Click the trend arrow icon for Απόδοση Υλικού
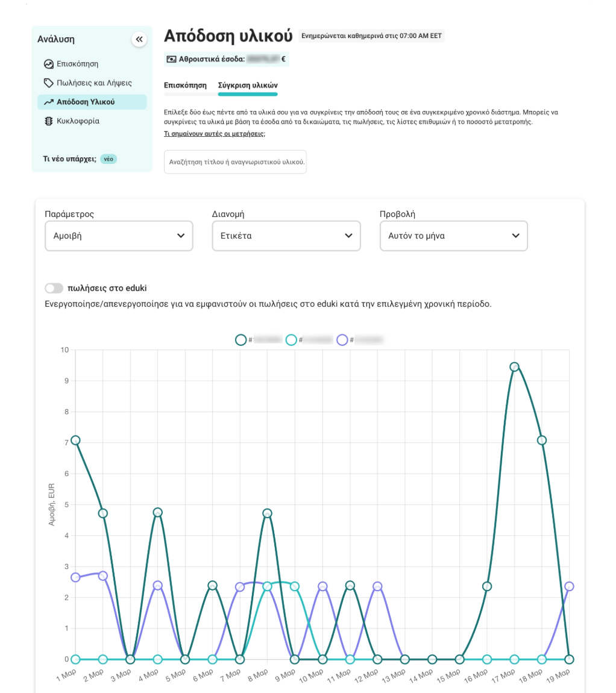616x693 pixels. 49,102
